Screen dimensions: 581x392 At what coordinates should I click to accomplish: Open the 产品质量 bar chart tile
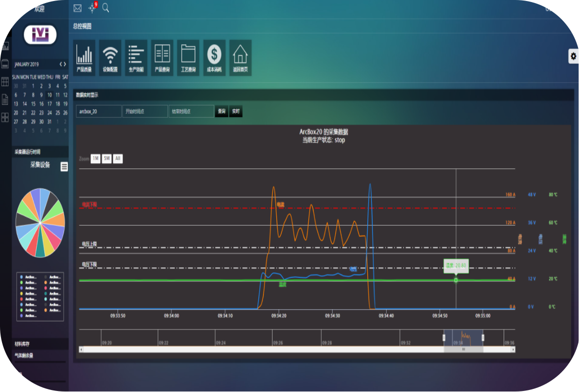click(84, 57)
